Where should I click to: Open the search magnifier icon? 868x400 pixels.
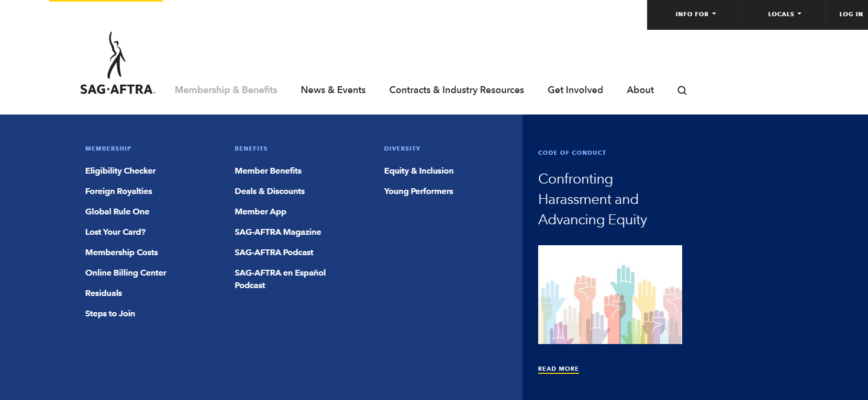tap(682, 90)
